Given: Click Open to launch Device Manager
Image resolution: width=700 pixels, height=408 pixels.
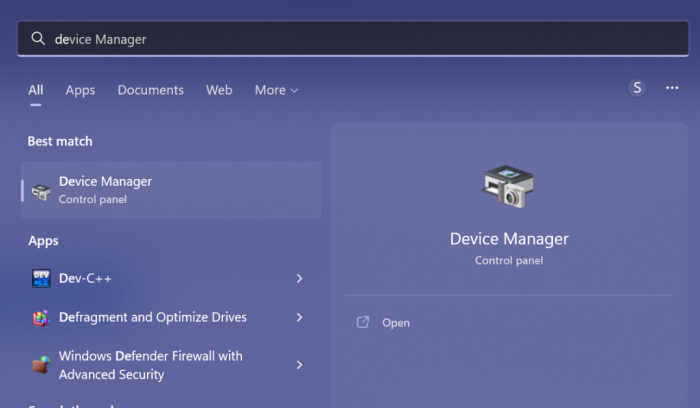Looking at the screenshot, I should (396, 323).
